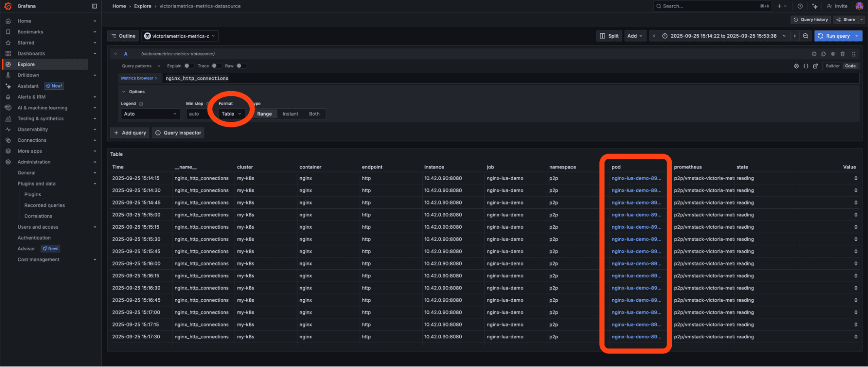The image size is (868, 367).
Task: Select the Both query type
Action: pos(314,114)
